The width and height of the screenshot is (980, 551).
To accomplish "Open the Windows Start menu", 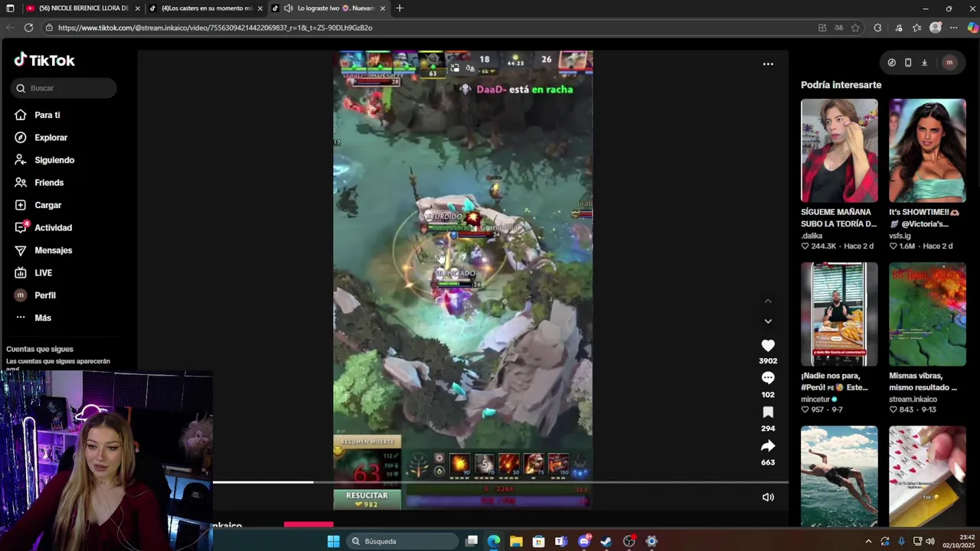I will [333, 541].
